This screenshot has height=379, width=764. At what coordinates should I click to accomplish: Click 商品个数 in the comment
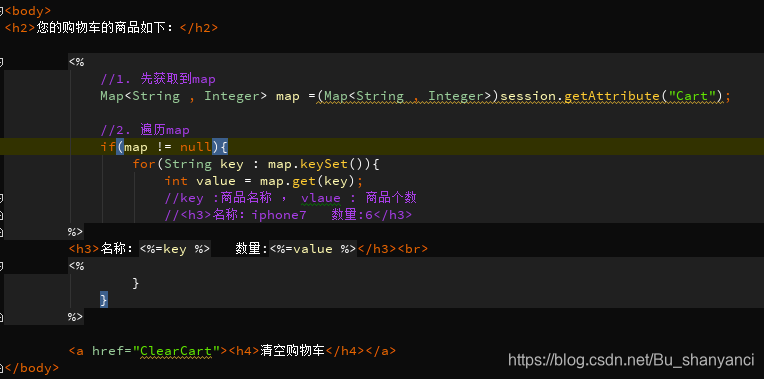click(391, 198)
